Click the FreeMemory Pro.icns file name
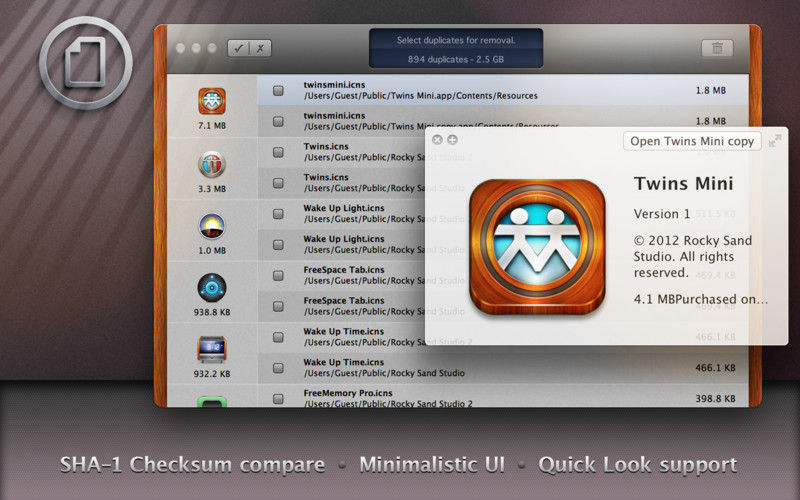 tap(348, 393)
